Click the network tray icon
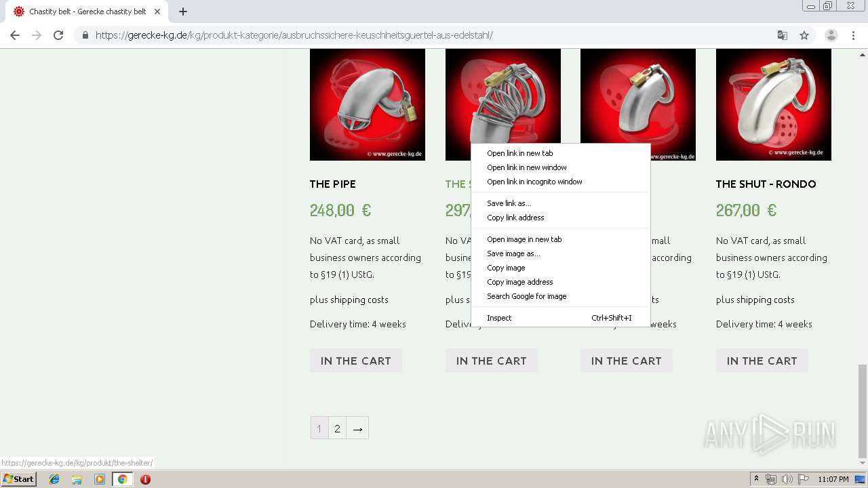This screenshot has width=868, height=488. point(771,479)
